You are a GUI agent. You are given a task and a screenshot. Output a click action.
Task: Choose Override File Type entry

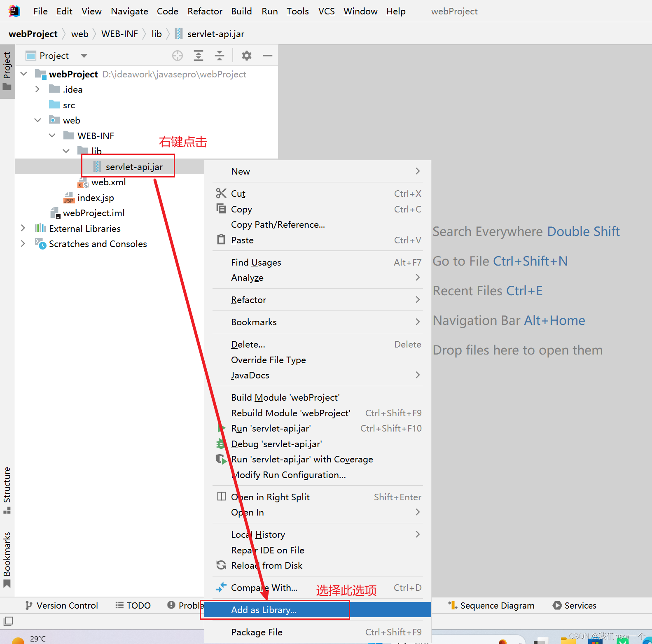point(318,360)
